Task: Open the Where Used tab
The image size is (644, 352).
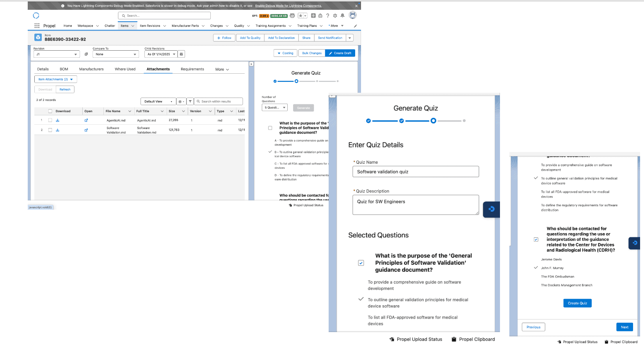Action: coord(125,69)
